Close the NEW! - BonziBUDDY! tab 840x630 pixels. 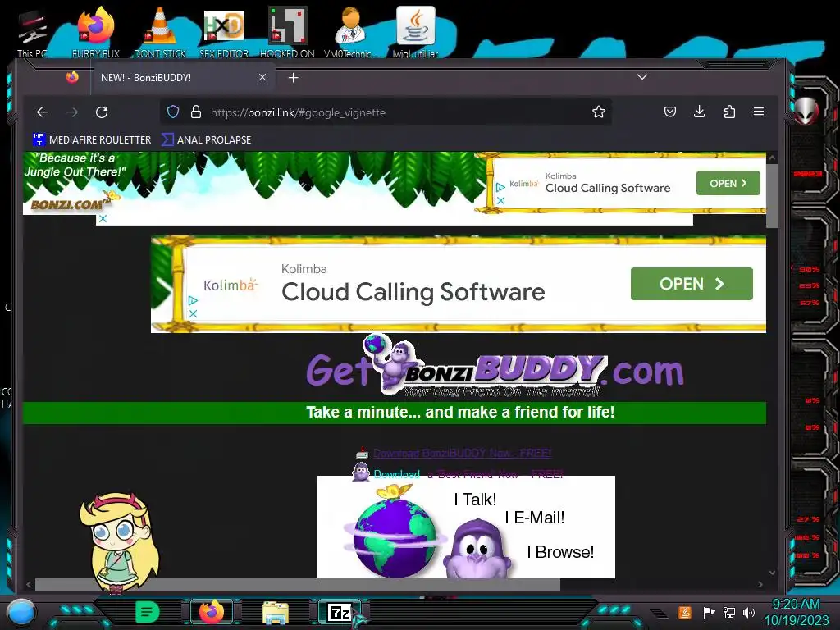pyautogui.click(x=262, y=77)
